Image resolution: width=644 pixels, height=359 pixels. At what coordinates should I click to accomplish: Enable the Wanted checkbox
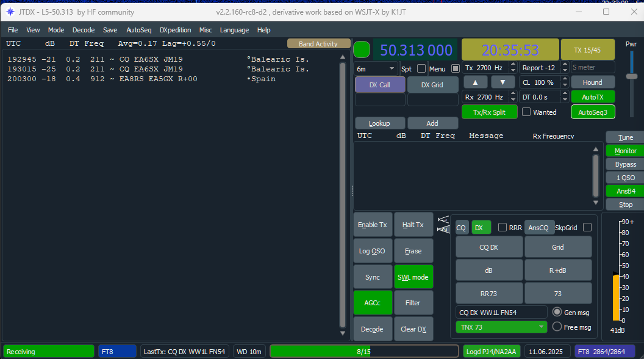(x=526, y=112)
